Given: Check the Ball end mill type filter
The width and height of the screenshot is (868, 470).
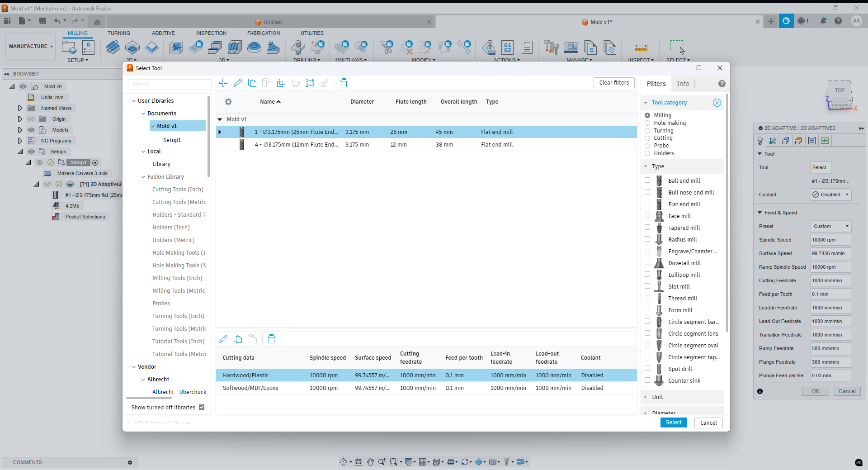Looking at the screenshot, I should click(x=647, y=180).
